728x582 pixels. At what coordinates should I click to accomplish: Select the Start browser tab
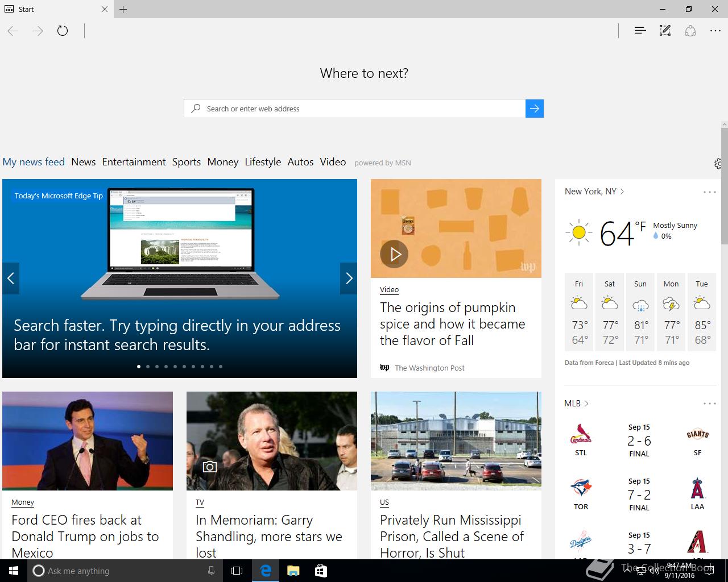click(x=56, y=9)
